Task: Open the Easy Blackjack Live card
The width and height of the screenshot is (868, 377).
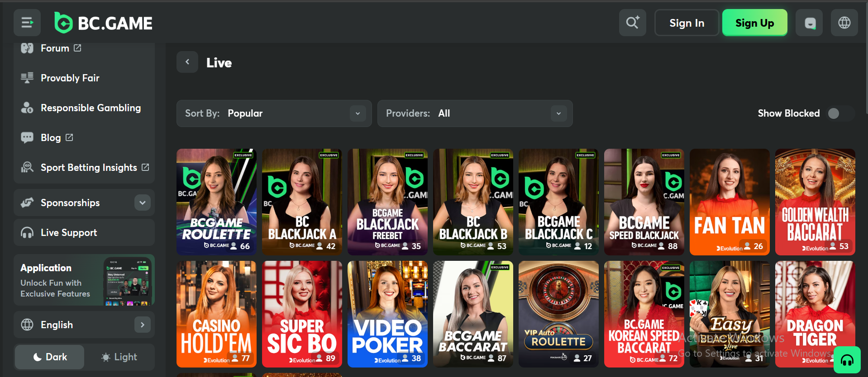Action: tap(730, 314)
